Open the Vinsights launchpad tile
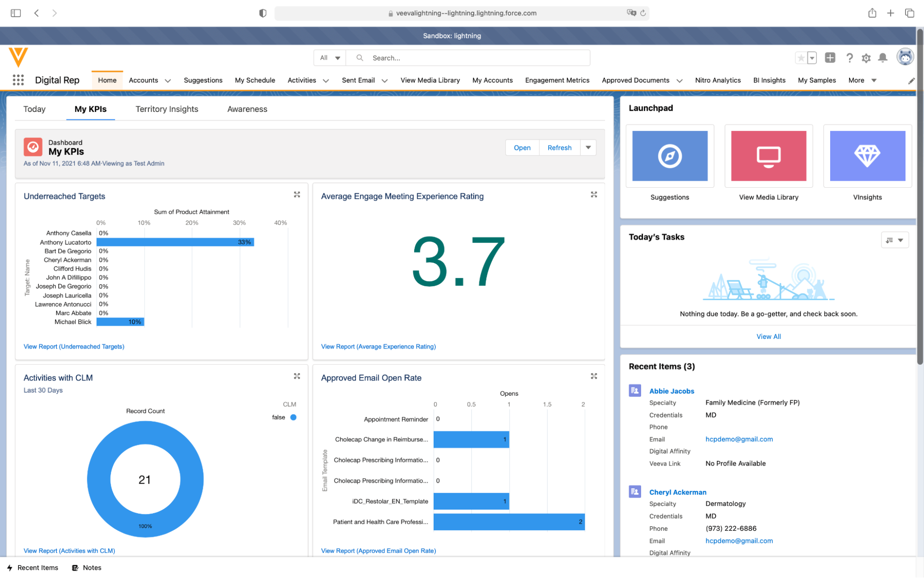 (x=867, y=156)
